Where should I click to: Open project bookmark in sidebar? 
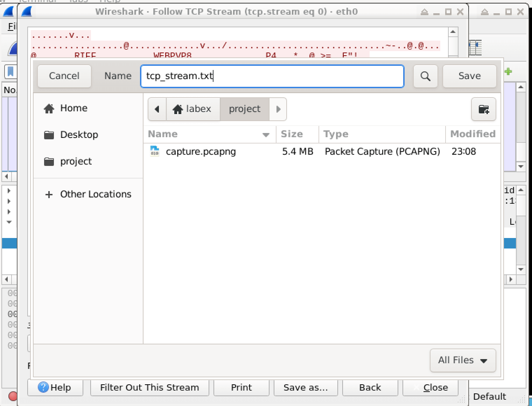tap(68, 161)
